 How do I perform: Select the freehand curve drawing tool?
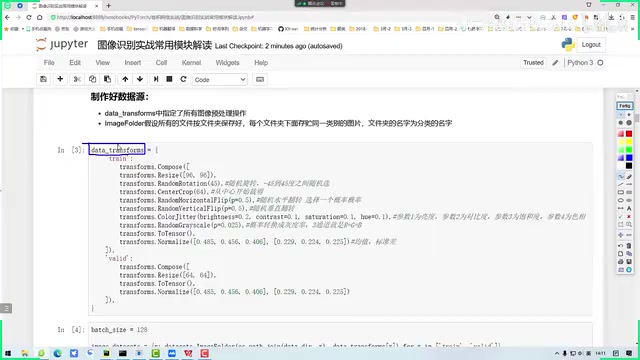pos(620,176)
